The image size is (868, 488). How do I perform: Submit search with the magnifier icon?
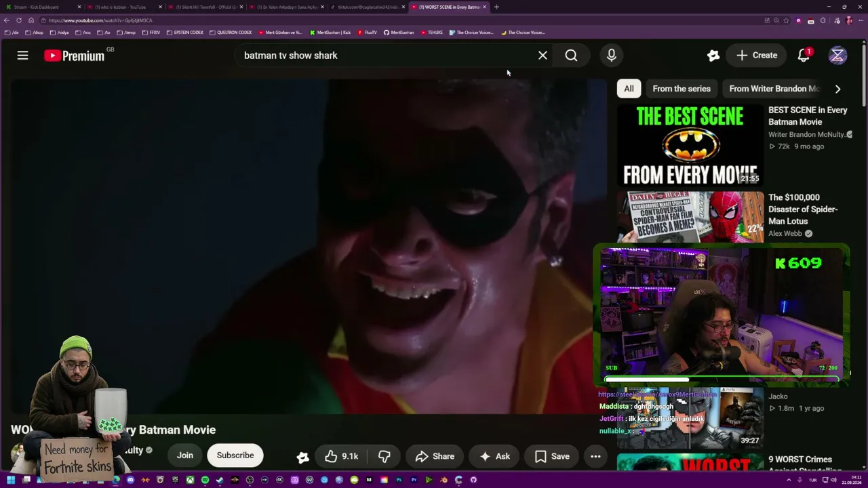tap(571, 56)
